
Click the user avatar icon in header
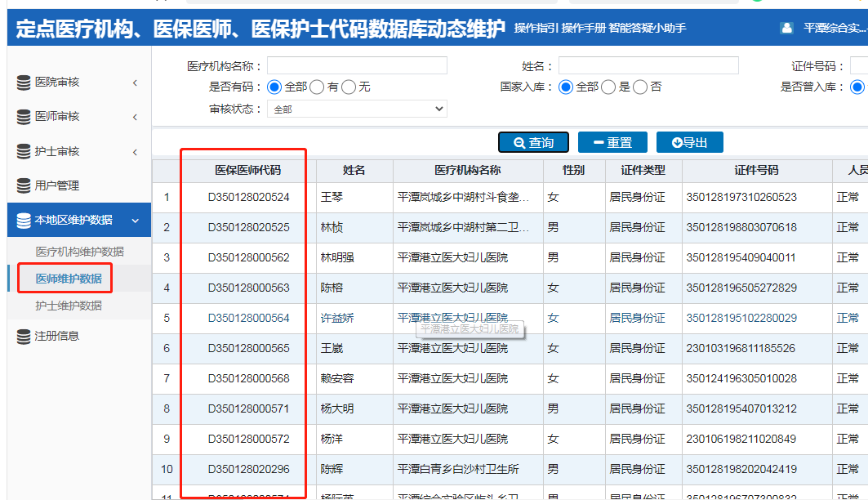tap(786, 28)
